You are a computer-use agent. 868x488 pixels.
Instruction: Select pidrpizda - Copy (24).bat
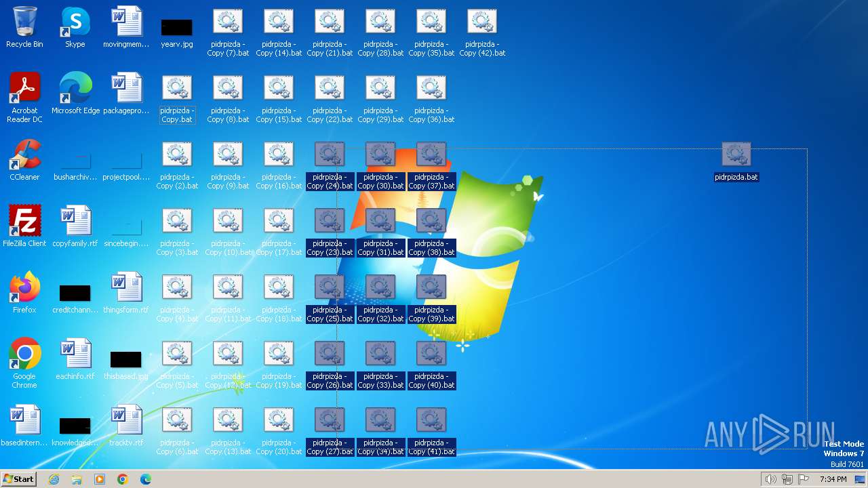[330, 165]
